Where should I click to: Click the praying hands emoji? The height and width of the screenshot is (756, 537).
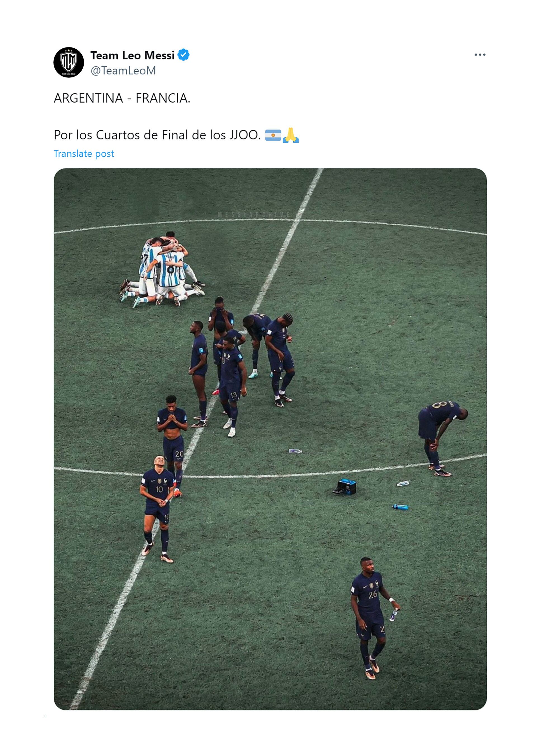tap(291, 135)
